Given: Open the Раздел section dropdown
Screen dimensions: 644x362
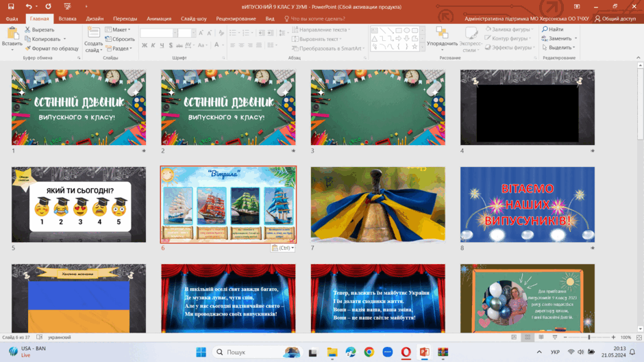Looking at the screenshot, I should [x=119, y=49].
